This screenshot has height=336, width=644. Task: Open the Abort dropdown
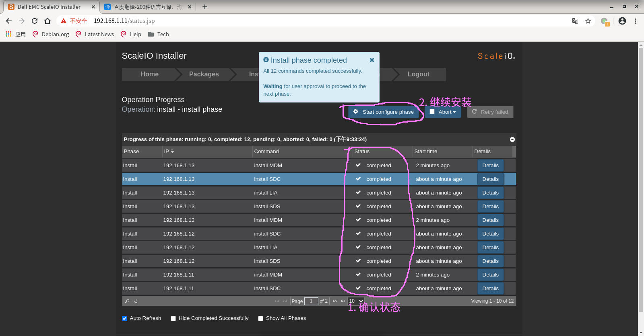pos(443,112)
